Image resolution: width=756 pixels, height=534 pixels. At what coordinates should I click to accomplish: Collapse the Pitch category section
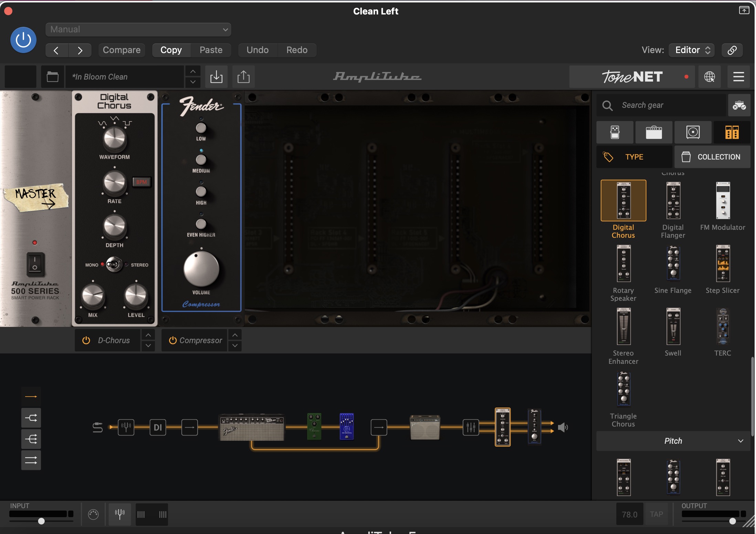coord(673,441)
